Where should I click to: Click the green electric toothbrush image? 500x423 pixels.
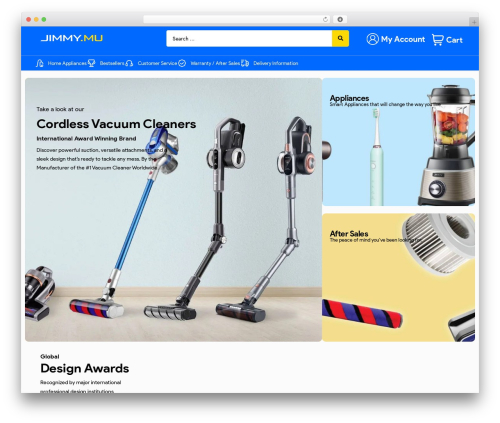(x=376, y=157)
